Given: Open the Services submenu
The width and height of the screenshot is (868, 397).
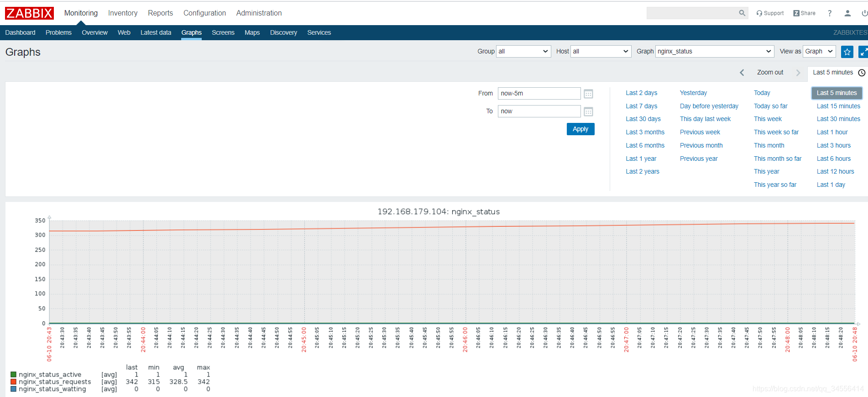Looking at the screenshot, I should coord(319,32).
